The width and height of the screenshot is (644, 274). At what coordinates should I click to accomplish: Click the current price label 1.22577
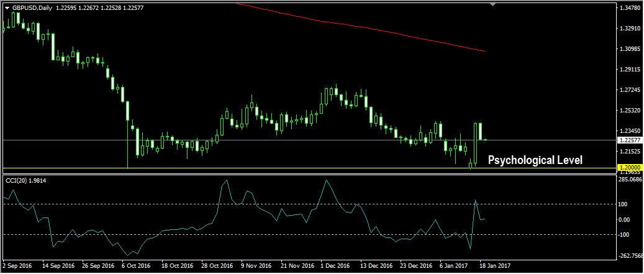(630, 140)
